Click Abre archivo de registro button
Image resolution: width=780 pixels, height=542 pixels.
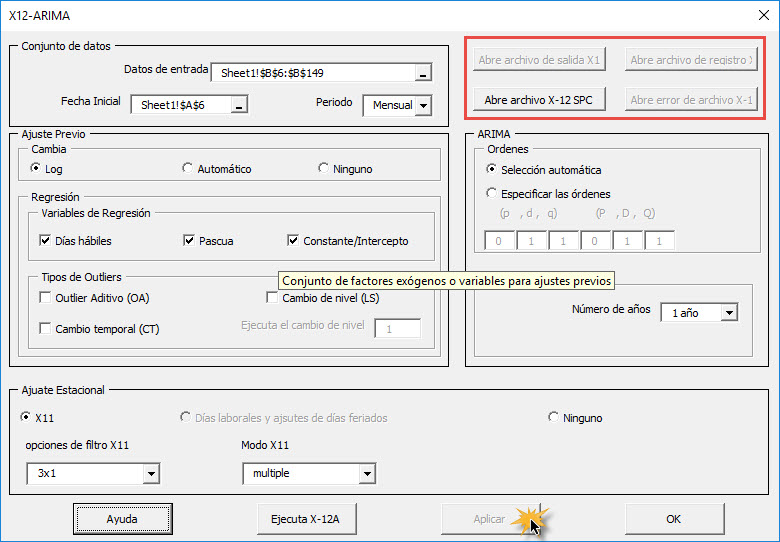[x=691, y=60]
